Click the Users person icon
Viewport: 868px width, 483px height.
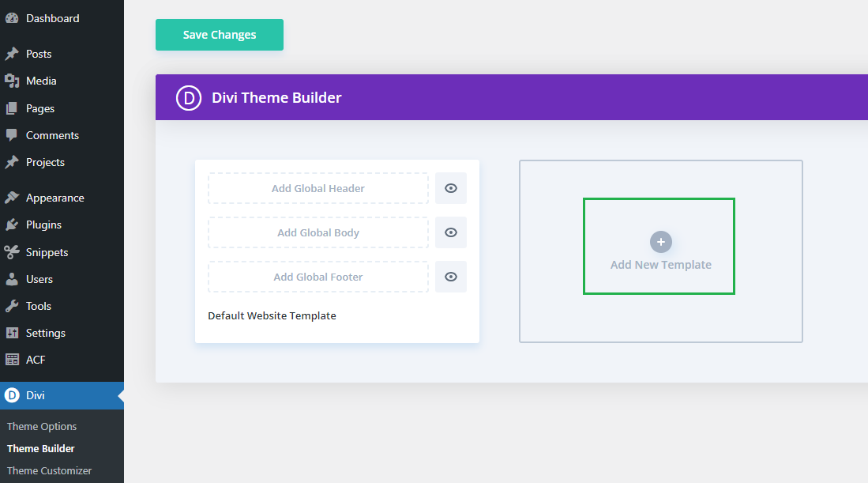click(x=12, y=279)
